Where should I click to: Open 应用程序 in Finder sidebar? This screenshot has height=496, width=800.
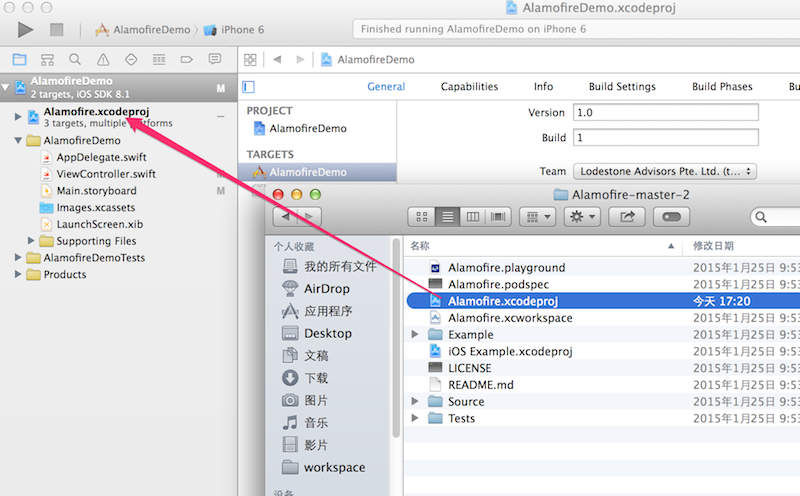pos(328,311)
